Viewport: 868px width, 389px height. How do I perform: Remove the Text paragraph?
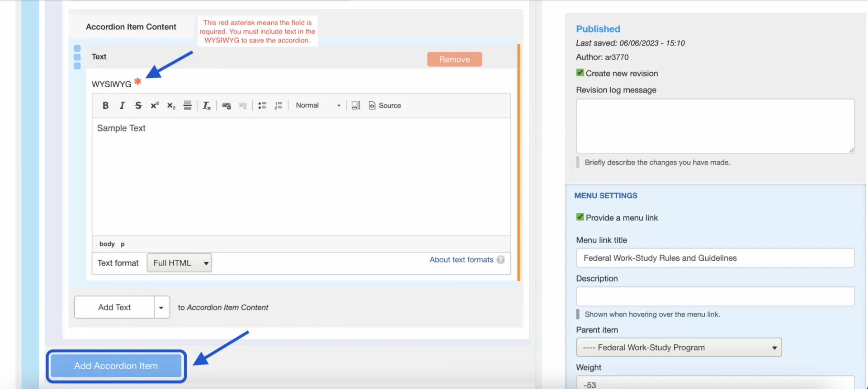454,59
